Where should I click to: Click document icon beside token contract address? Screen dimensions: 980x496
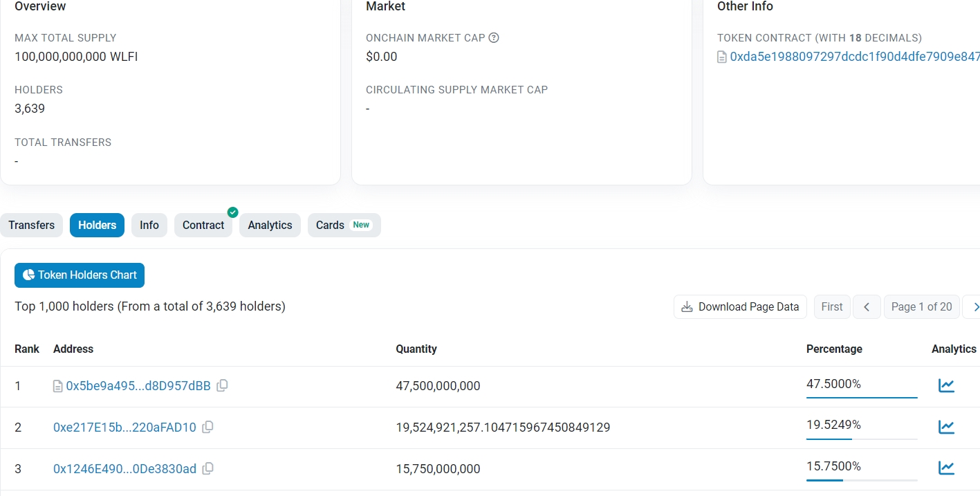722,57
